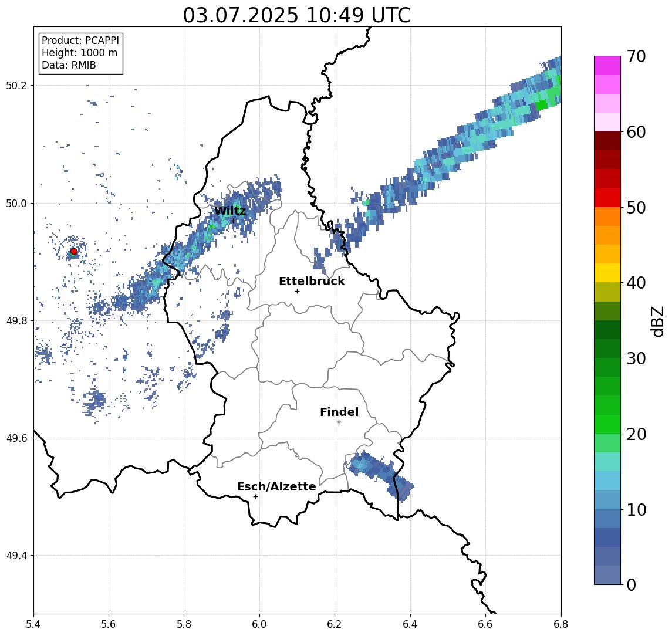
Task: Click the 'Ettelbruck' city label
Action: coord(312,281)
